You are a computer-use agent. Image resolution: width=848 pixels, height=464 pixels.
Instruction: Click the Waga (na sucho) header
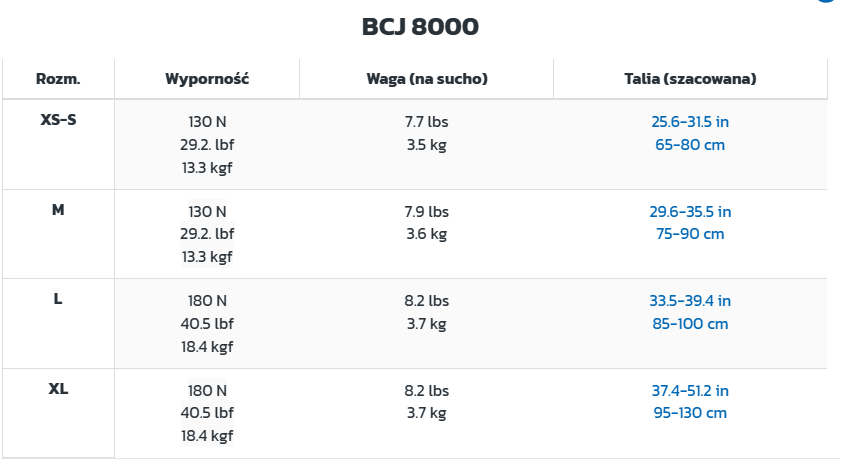[x=427, y=78]
